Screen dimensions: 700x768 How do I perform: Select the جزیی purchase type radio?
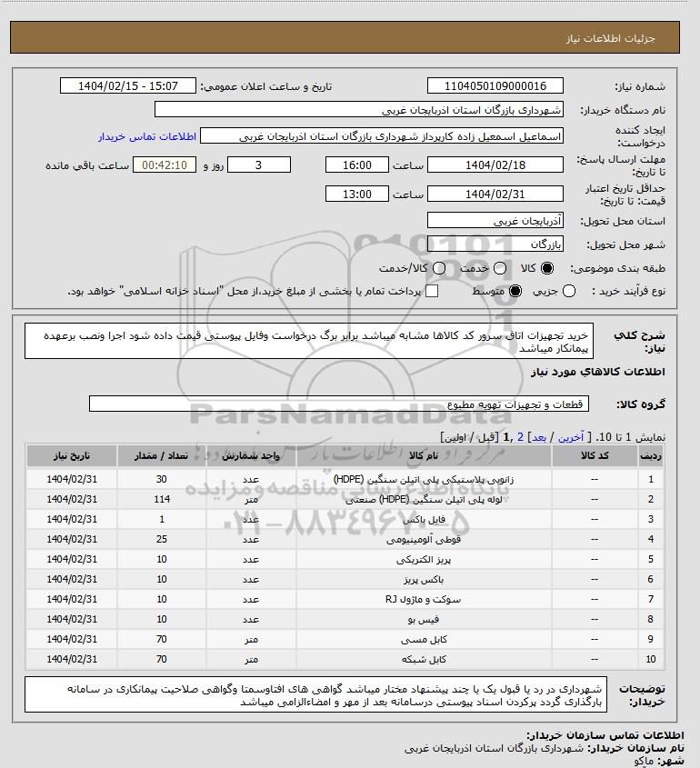569,291
